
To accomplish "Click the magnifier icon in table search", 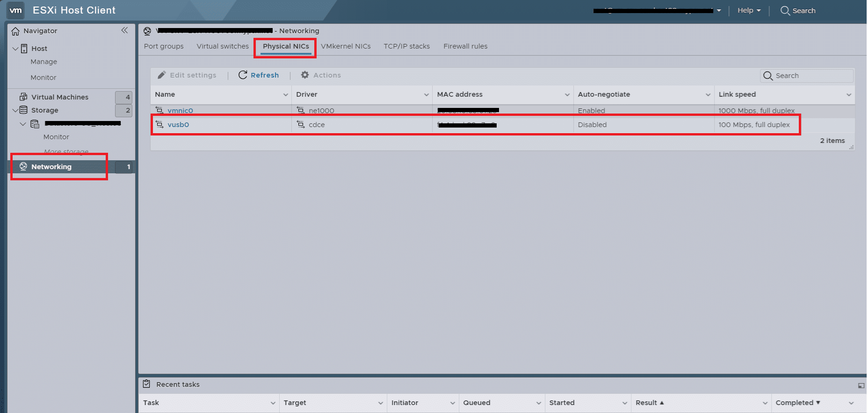I will [x=768, y=76].
